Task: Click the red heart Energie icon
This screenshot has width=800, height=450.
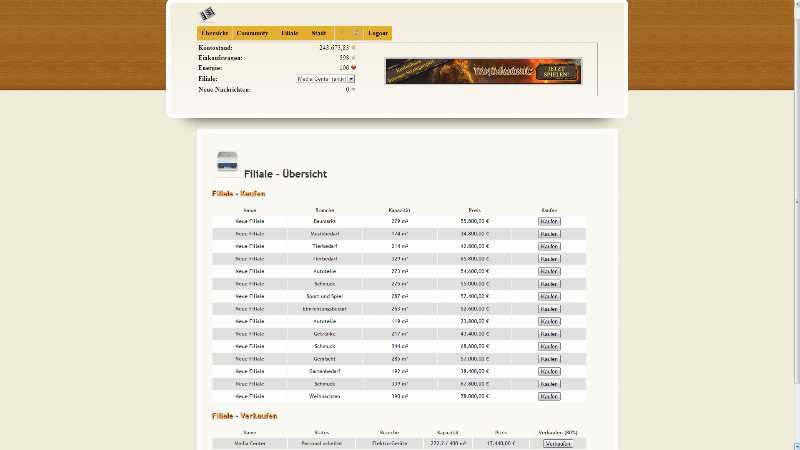Action: click(x=354, y=67)
